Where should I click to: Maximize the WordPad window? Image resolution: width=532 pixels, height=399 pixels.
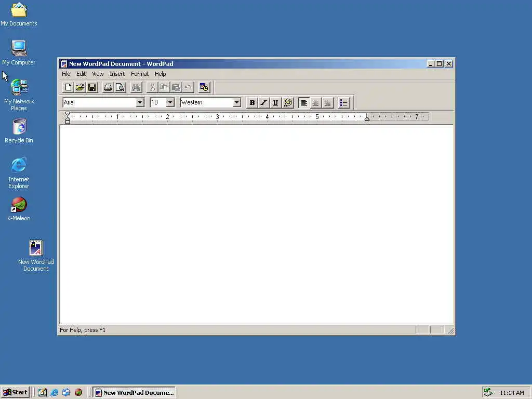pos(440,64)
